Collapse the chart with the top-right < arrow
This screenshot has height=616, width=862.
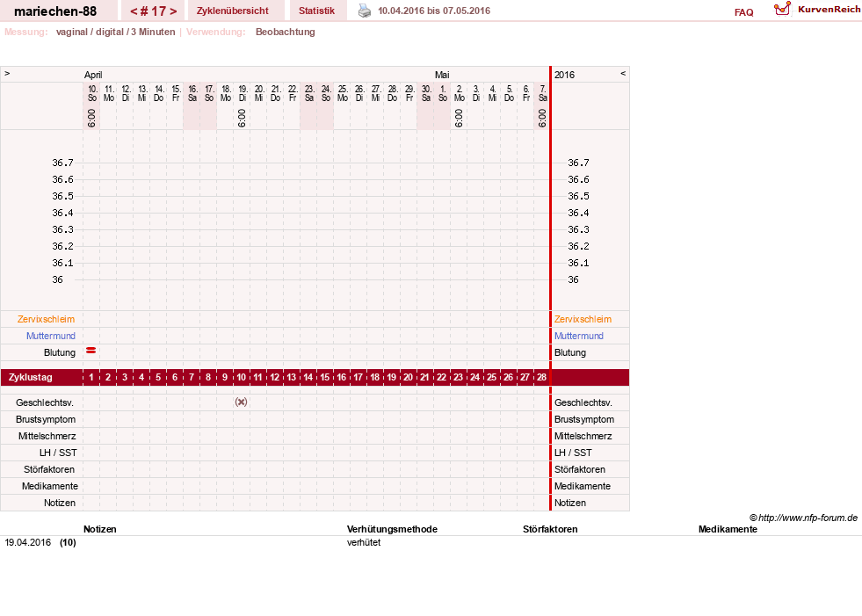pyautogui.click(x=623, y=73)
